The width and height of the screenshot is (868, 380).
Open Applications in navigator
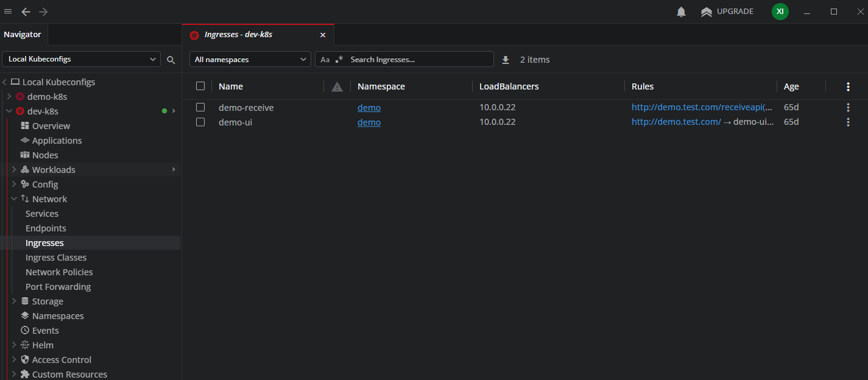point(57,141)
